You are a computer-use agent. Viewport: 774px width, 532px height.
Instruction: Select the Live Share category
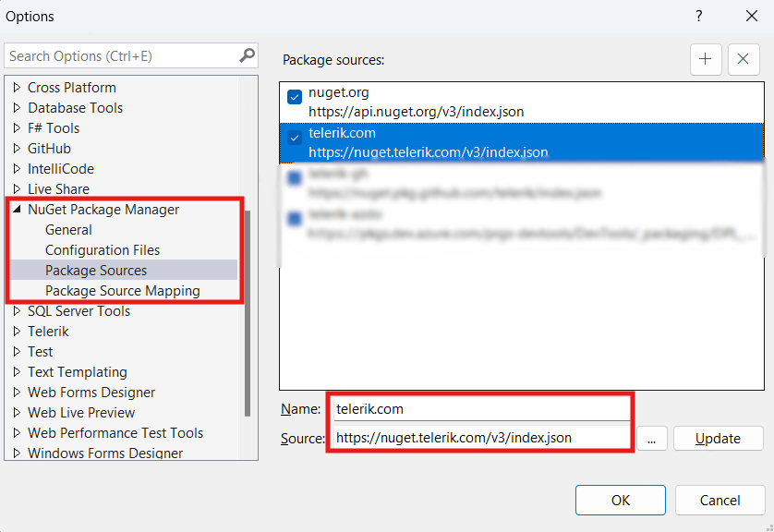pyautogui.click(x=58, y=189)
